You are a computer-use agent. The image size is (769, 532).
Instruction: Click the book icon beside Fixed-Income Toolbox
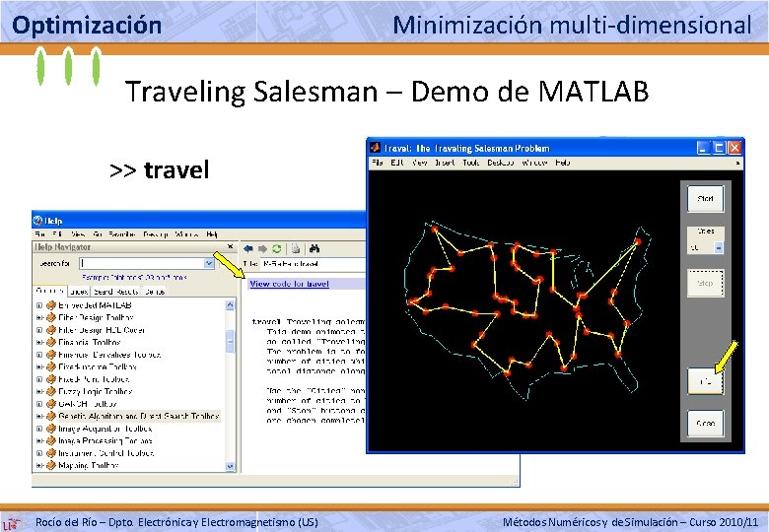[51, 366]
